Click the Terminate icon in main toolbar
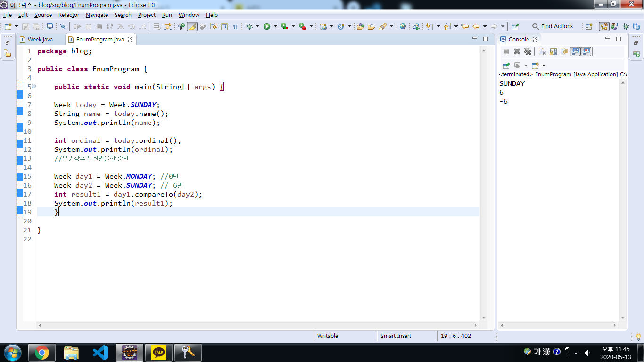This screenshot has width=644, height=362. coord(99,26)
